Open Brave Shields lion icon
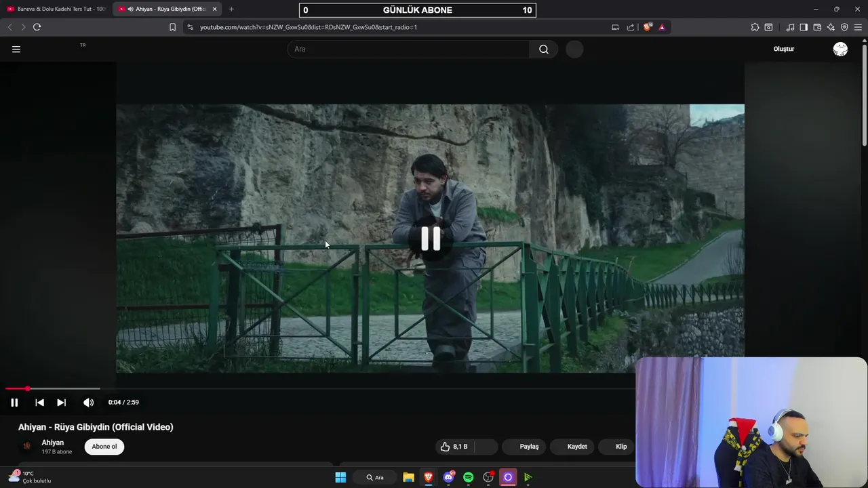 (x=648, y=27)
